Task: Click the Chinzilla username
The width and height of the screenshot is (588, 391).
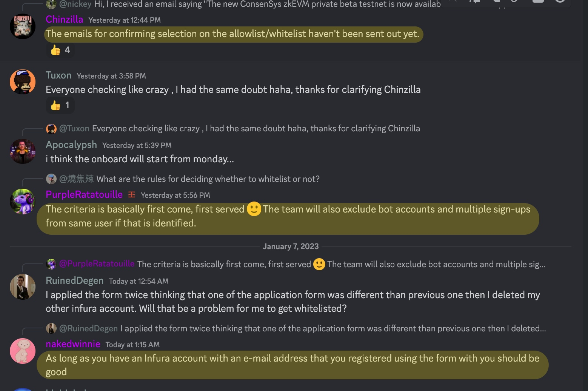Action: pos(65,19)
